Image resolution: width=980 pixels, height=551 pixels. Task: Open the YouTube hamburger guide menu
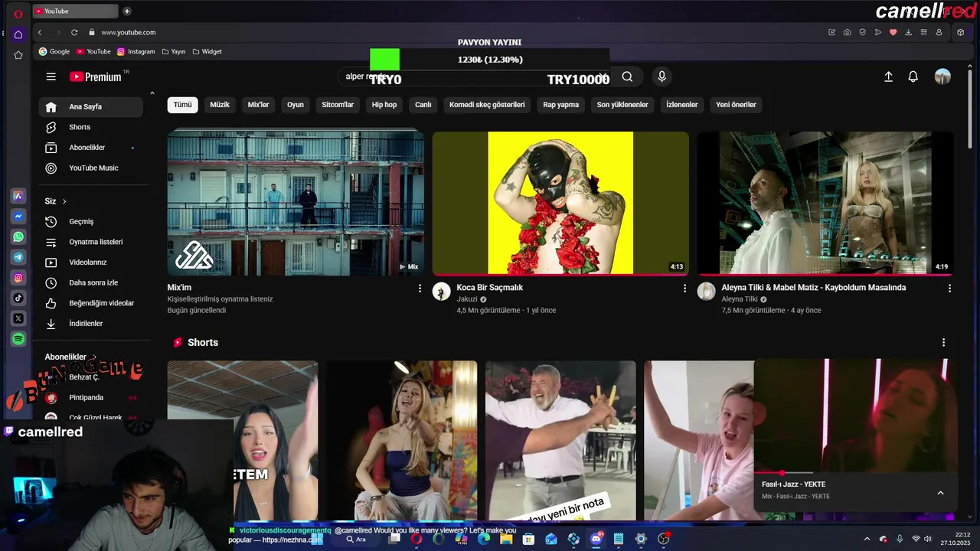tap(51, 77)
